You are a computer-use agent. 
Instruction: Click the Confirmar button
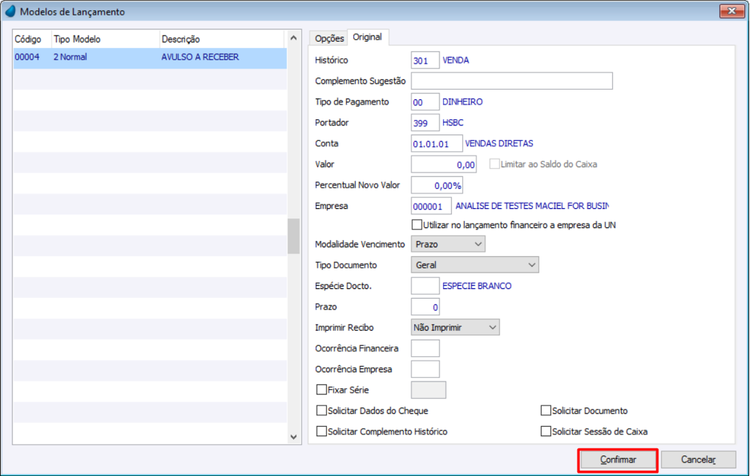coord(618,460)
